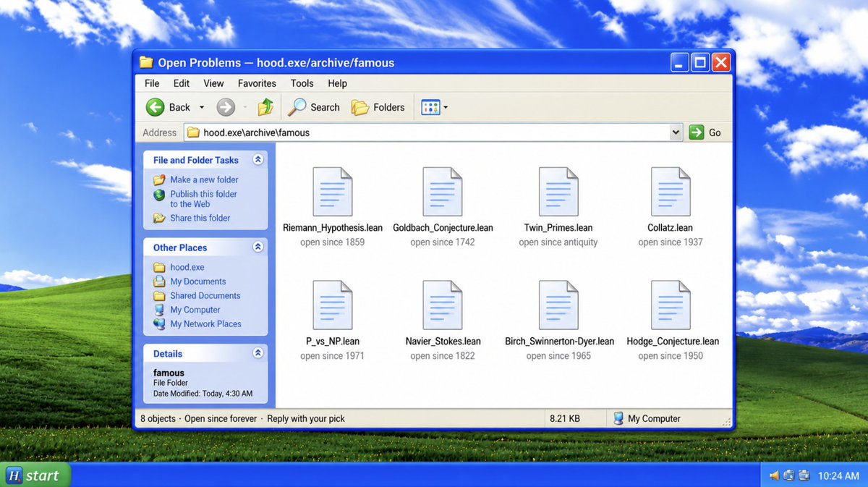
Task: Select the P_vs_NP.lean file icon
Action: tap(333, 305)
